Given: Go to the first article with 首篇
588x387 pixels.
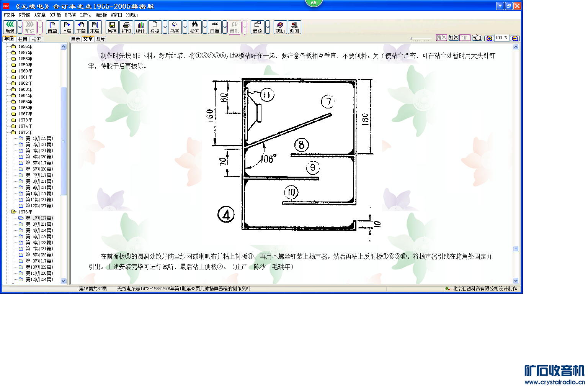Looking at the screenshot, I should (52, 27).
